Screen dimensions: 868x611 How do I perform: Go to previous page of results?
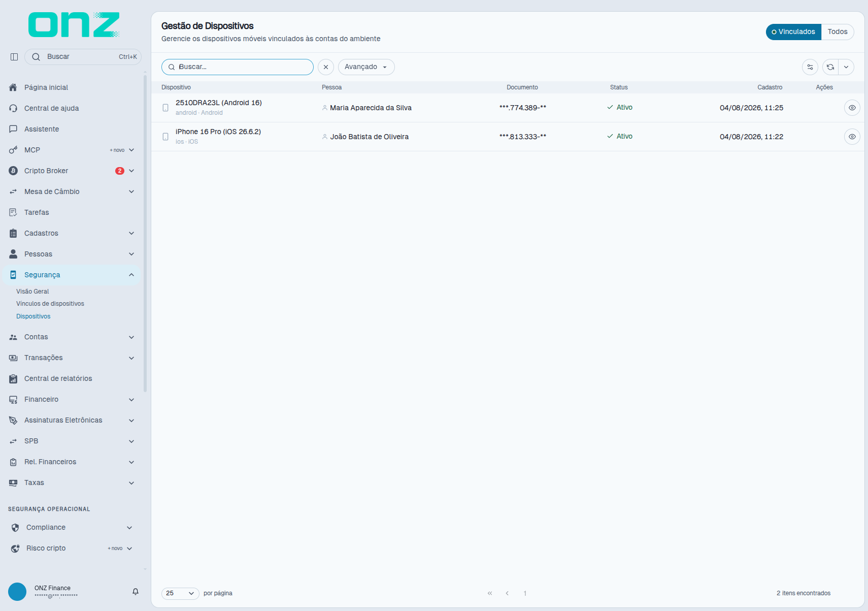(x=507, y=593)
